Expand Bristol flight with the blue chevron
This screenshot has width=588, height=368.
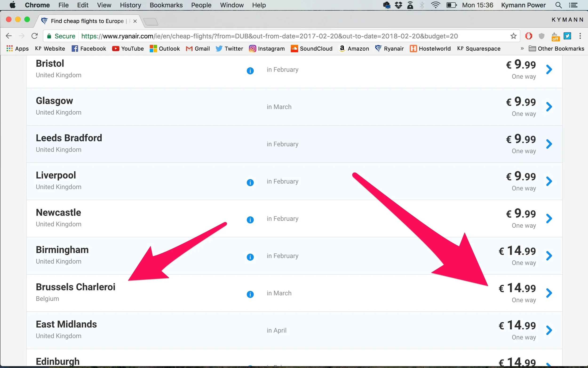[549, 69]
